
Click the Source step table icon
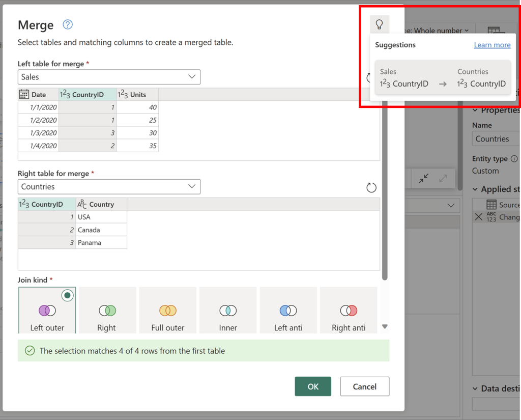tap(491, 205)
